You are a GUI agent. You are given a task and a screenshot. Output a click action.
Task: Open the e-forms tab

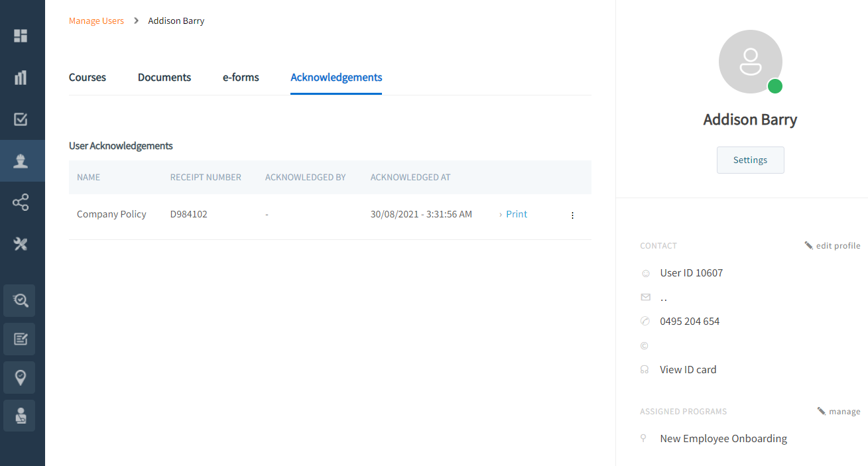click(x=241, y=78)
